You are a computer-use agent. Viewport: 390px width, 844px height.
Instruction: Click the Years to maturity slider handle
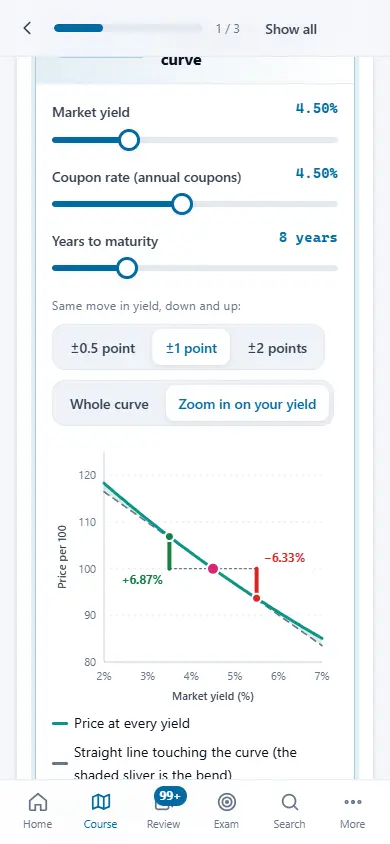(127, 268)
